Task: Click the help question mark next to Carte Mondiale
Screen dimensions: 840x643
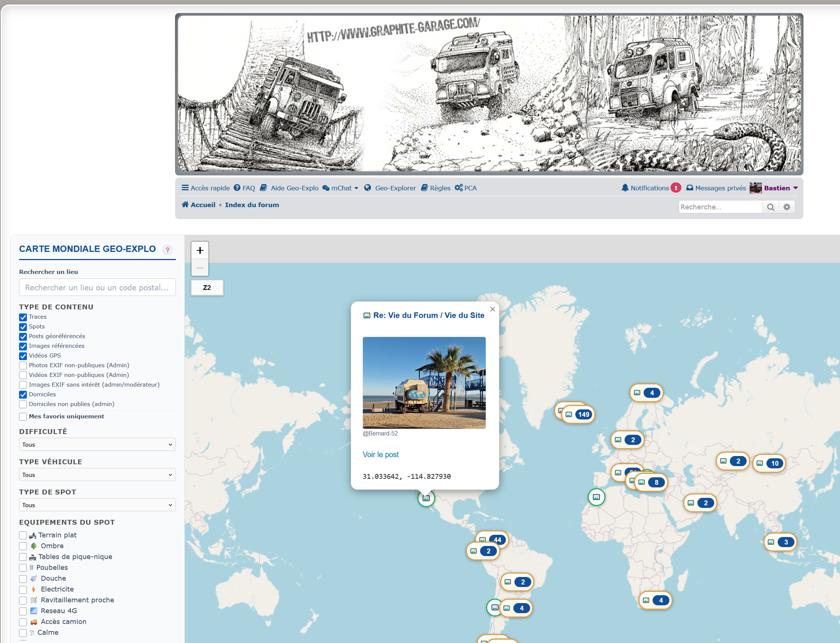Action: click(167, 250)
